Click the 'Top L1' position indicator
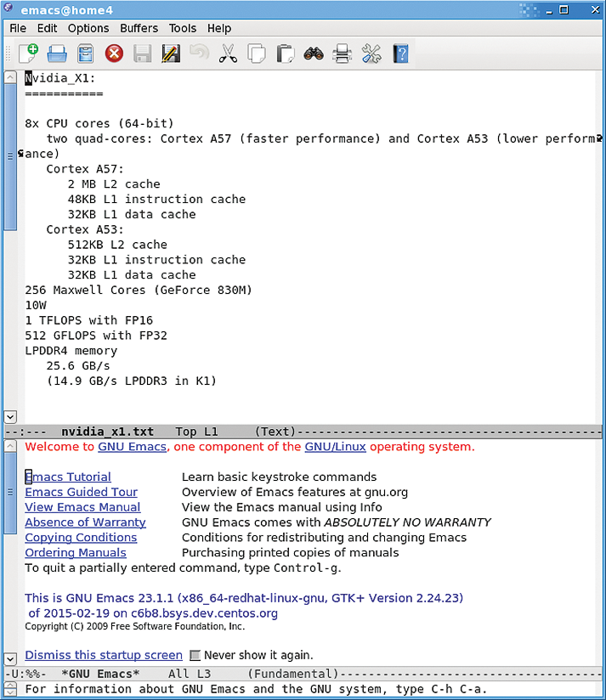The image size is (606, 700). [x=196, y=432]
